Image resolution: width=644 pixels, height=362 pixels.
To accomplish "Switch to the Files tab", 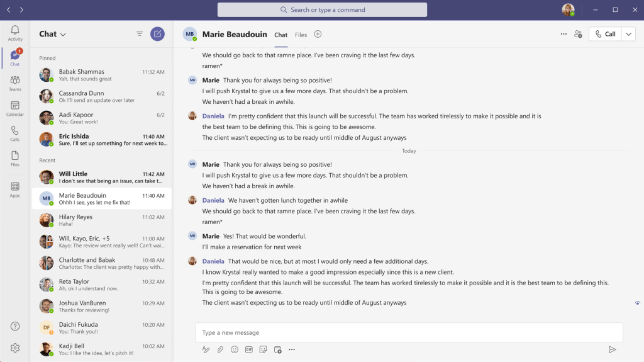I will [301, 35].
